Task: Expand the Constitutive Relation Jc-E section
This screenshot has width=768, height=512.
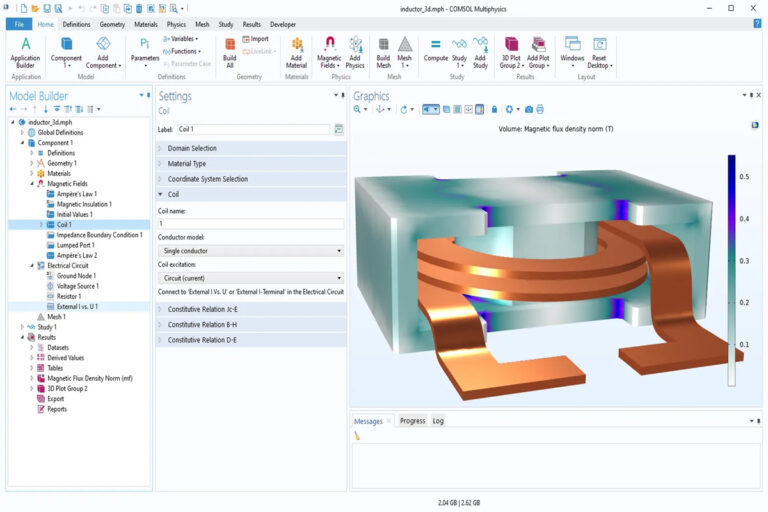Action: (x=251, y=309)
